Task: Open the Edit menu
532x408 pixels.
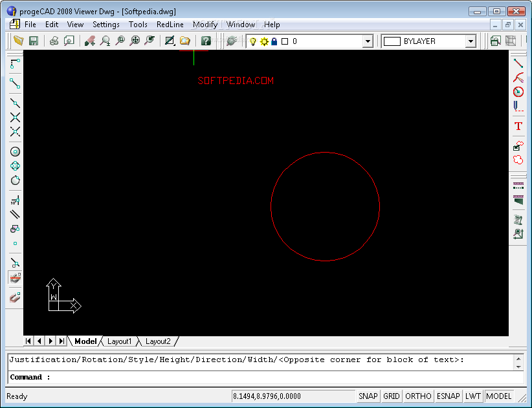Action: pos(52,25)
